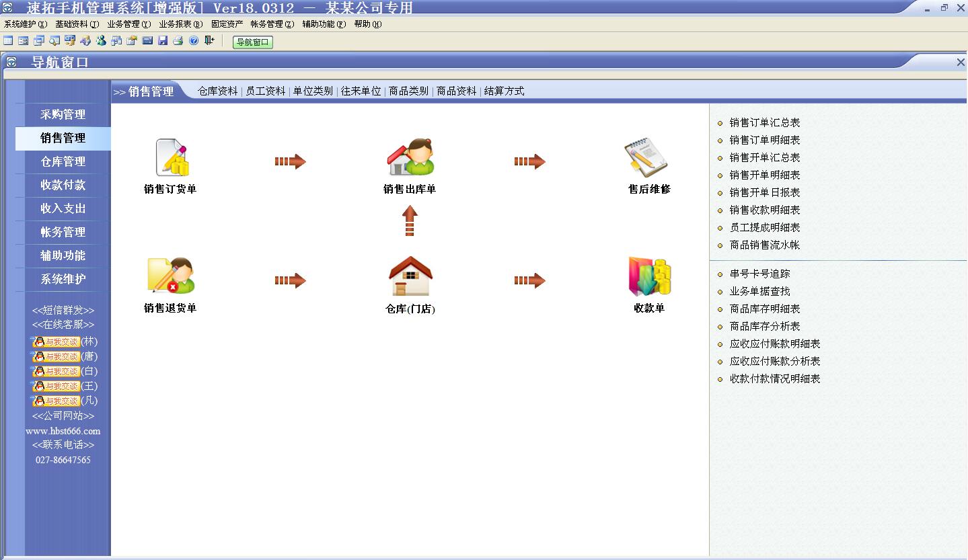Open the 员工资料 link in top bar
The height and width of the screenshot is (560, 968).
pos(266,91)
